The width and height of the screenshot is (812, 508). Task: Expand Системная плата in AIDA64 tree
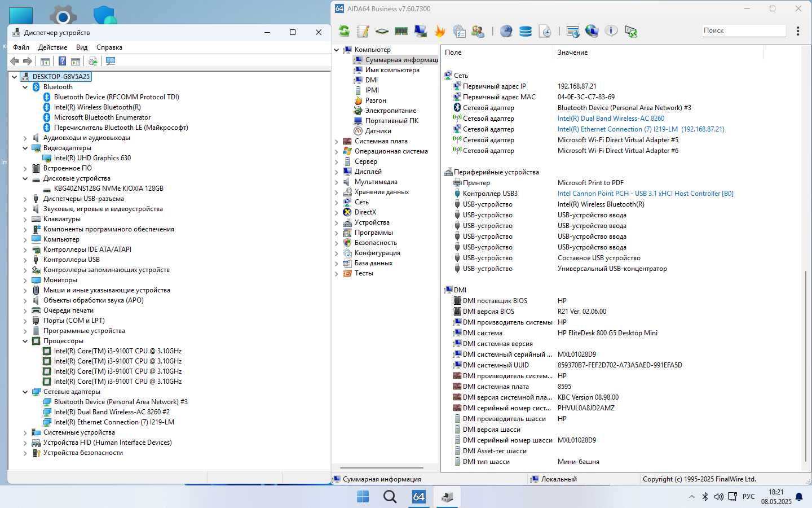coord(337,141)
